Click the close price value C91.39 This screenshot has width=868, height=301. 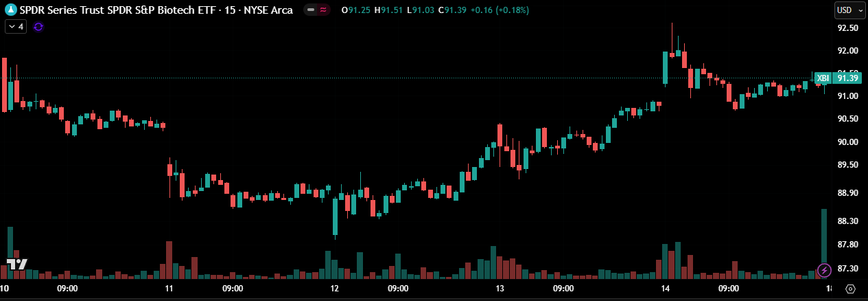[453, 10]
